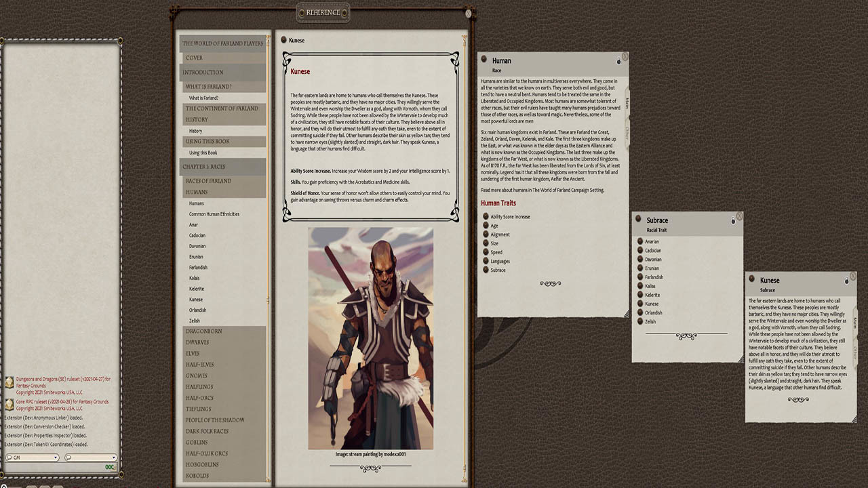Screen dimensions: 868x488
Task: Open the empty chat mode dropdown
Action: pos(91,457)
